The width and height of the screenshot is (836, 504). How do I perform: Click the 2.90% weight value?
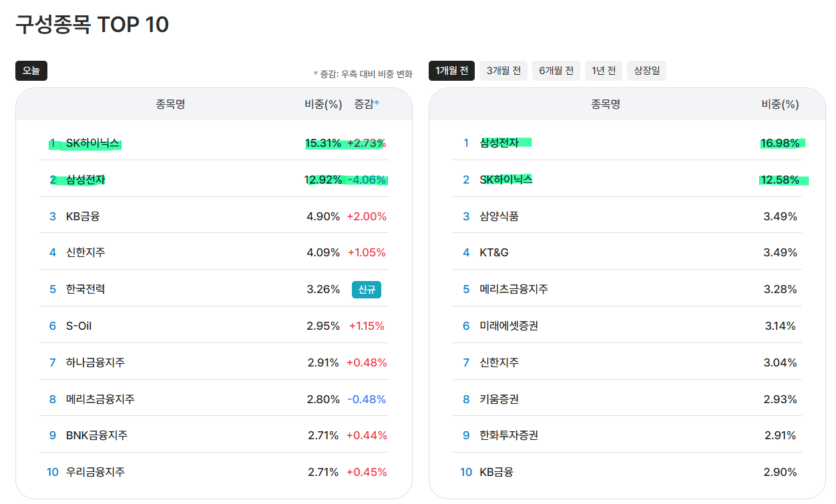[781, 473]
